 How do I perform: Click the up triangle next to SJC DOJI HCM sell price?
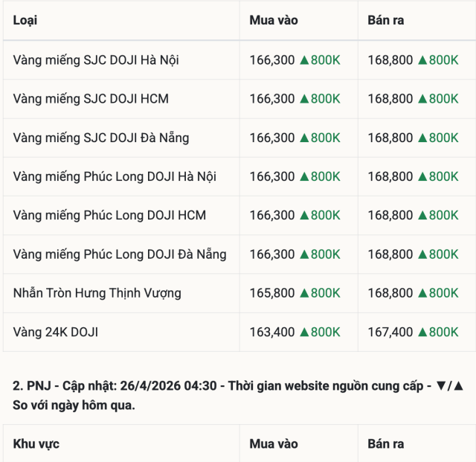[422, 99]
